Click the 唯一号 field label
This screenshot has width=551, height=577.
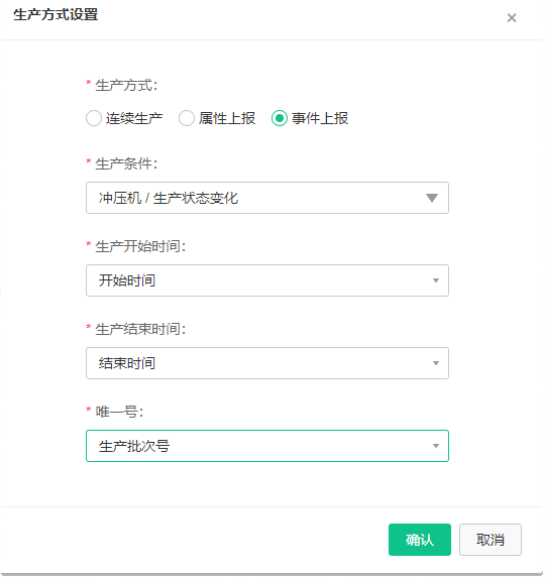click(119, 411)
